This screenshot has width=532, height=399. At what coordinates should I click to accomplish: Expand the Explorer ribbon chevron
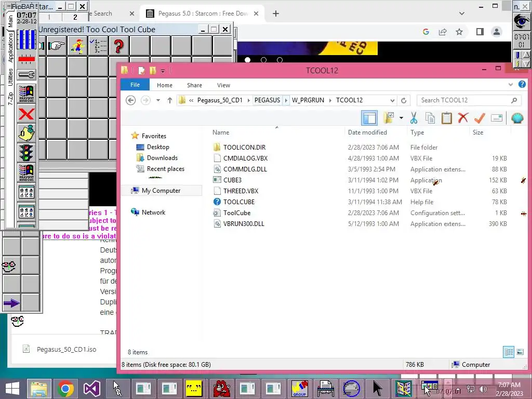(511, 85)
